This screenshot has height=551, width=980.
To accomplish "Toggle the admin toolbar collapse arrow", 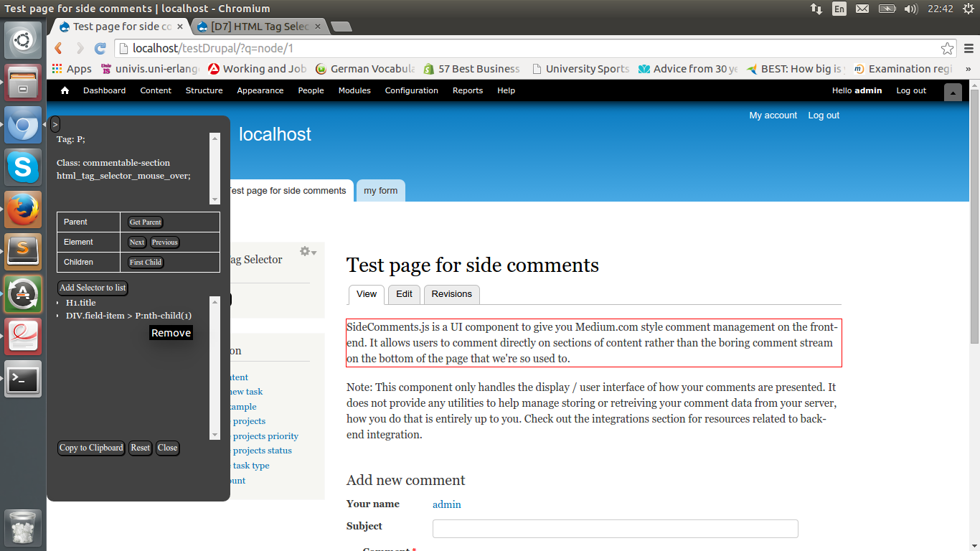I will coord(953,93).
